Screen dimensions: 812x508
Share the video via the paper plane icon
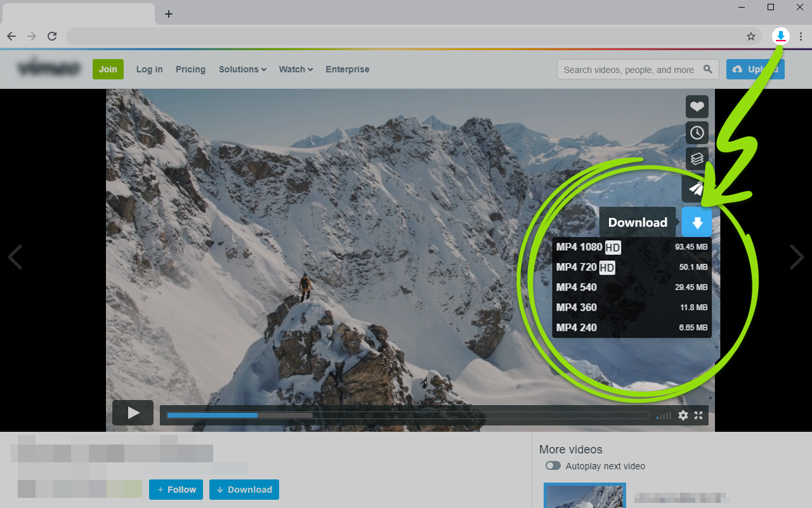click(x=697, y=187)
